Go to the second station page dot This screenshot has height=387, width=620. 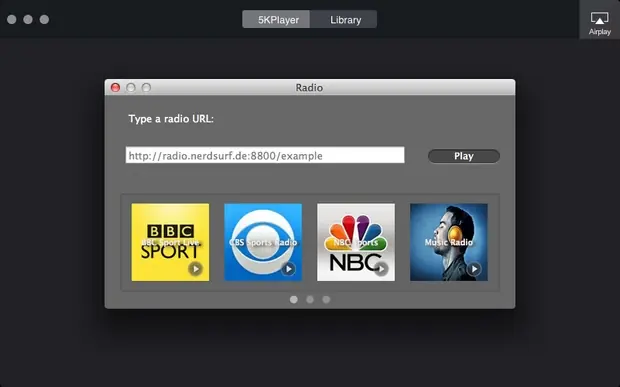coord(310,300)
